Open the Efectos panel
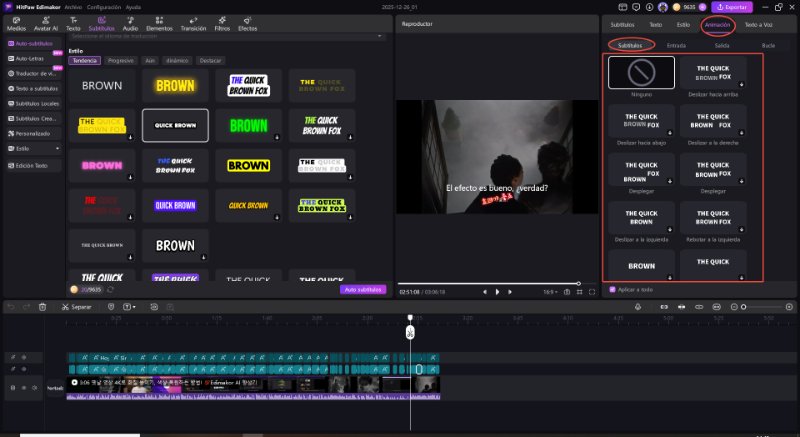 pos(247,25)
